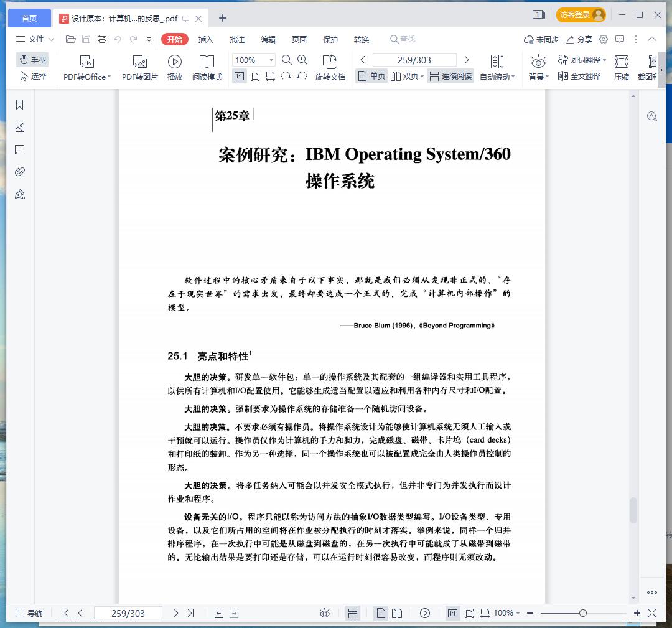
Task: Switch to 单页 single page view
Action: point(371,77)
